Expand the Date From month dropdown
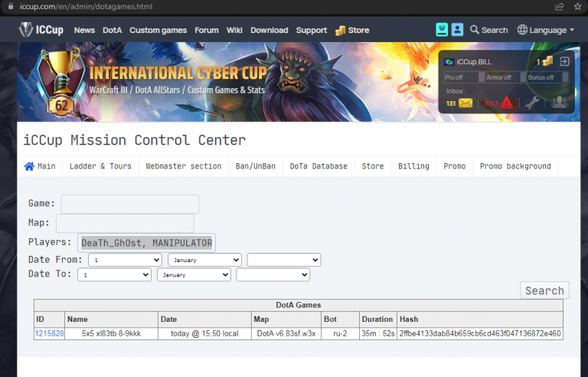This screenshot has height=377, width=588. (x=204, y=260)
